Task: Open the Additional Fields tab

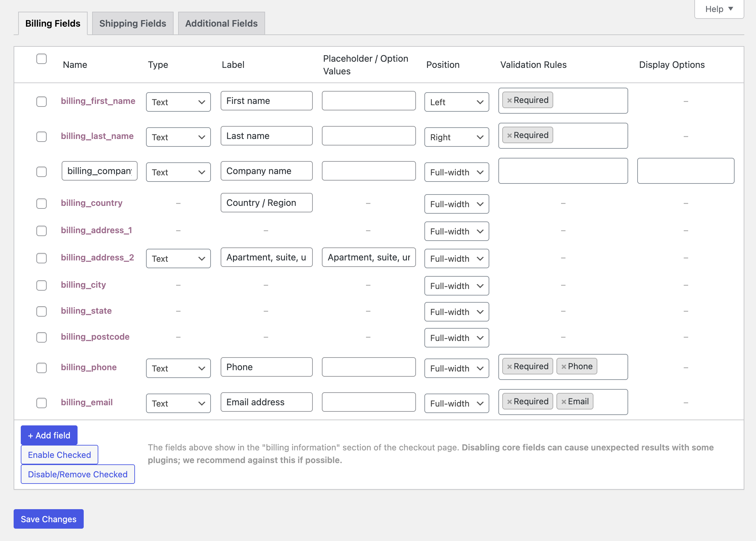Action: point(221,23)
